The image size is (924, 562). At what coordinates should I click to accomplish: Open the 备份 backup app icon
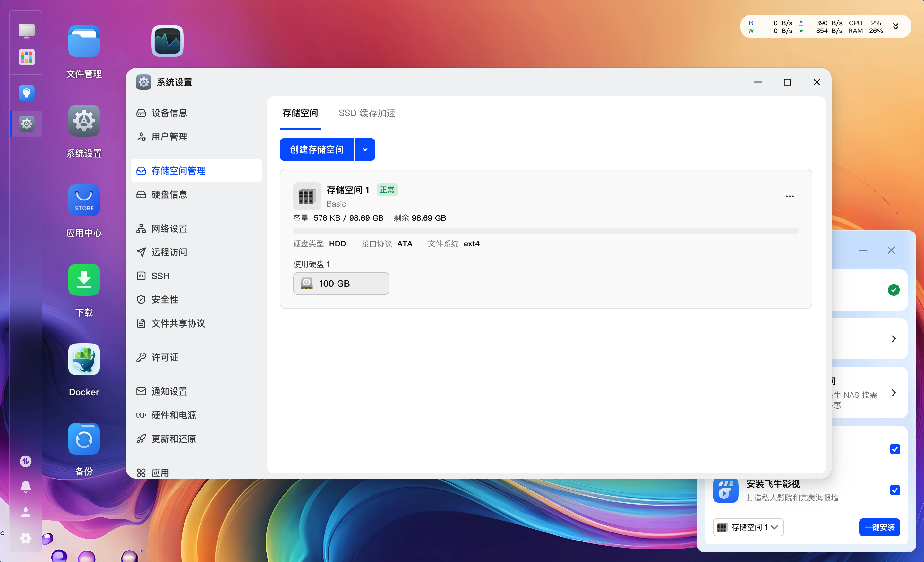pyautogui.click(x=84, y=439)
